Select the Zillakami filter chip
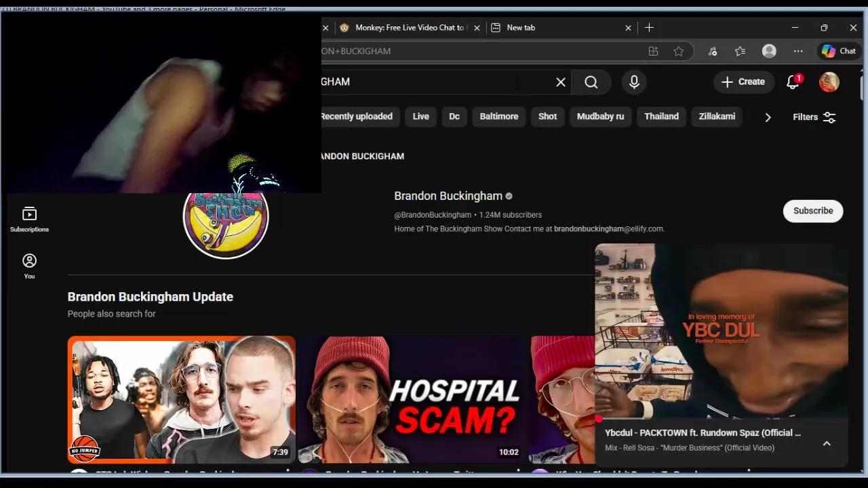The image size is (868, 488). [x=717, y=117]
